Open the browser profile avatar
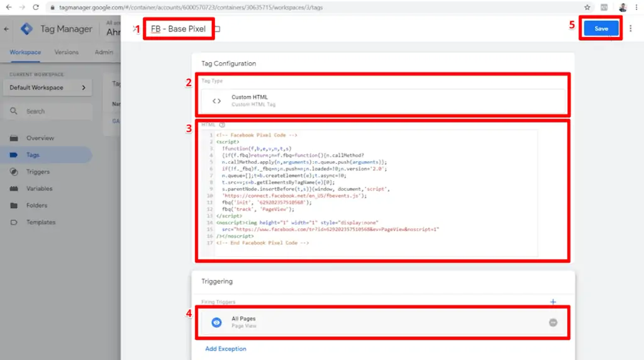The height and width of the screenshot is (360, 644). [623, 7]
